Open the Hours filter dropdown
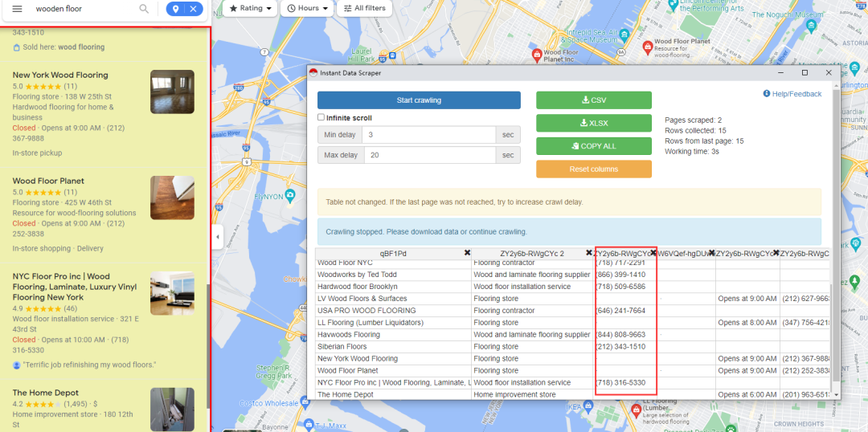Screen dimensions: 868x432 coord(308,8)
